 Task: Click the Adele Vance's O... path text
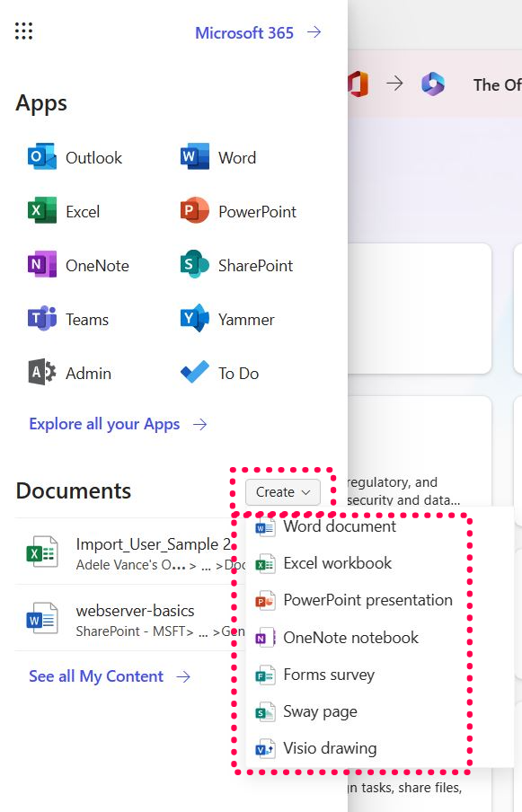click(130, 565)
